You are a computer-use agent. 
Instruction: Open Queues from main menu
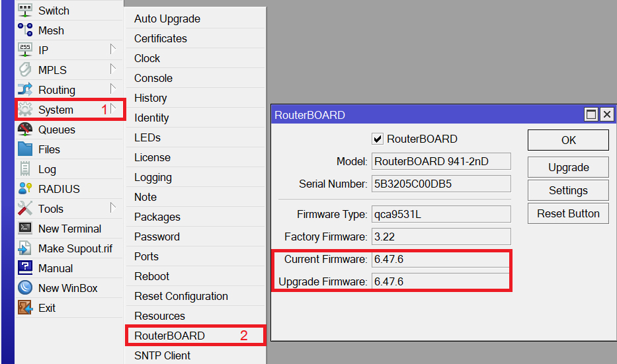point(69,129)
